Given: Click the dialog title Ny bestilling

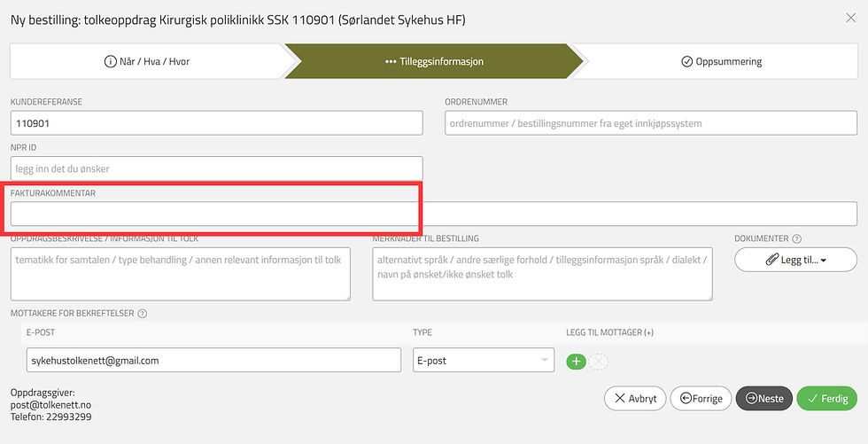Looking at the screenshot, I should (238, 20).
